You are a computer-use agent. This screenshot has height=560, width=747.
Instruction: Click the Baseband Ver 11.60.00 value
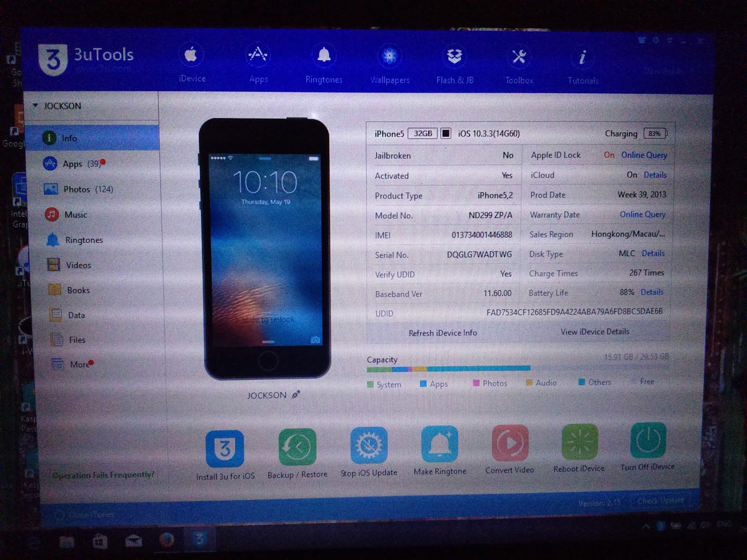[497, 293]
